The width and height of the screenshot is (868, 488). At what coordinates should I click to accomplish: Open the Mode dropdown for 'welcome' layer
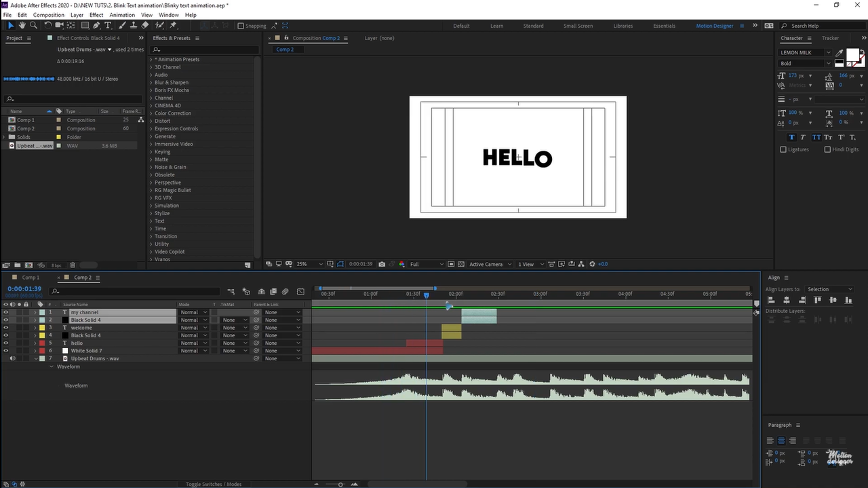pyautogui.click(x=193, y=328)
